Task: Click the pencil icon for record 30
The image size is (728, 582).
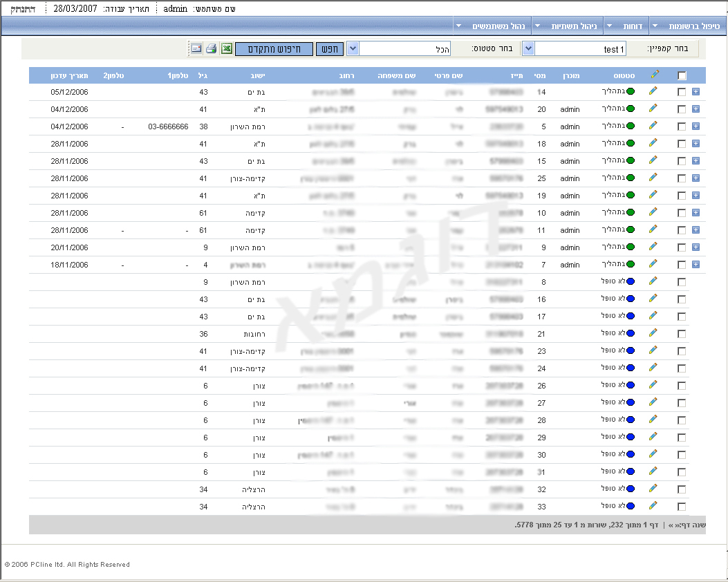Action: tap(653, 454)
